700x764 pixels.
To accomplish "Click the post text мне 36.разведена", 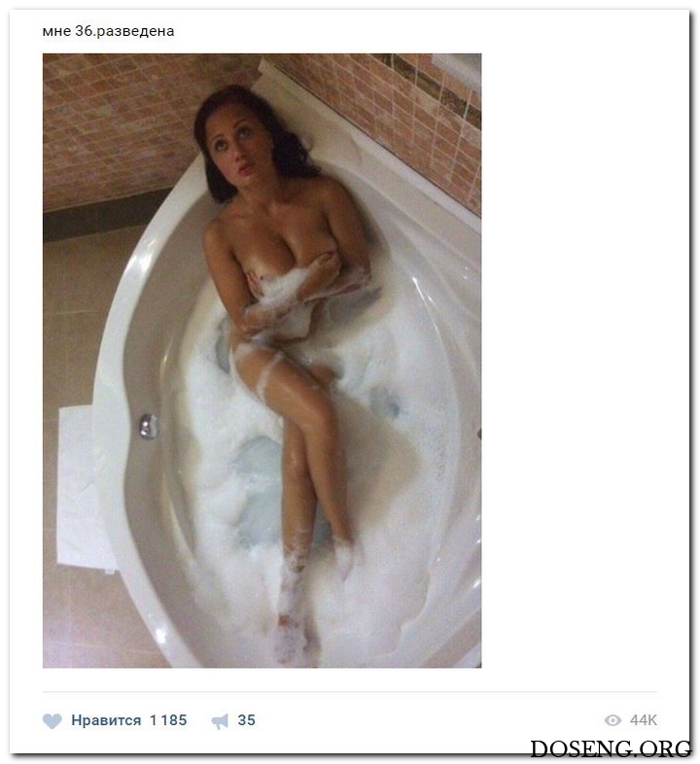I will pyautogui.click(x=108, y=31).
